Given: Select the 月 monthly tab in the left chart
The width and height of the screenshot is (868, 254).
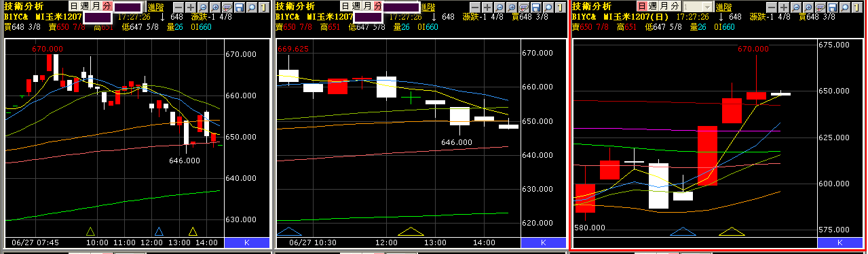Looking at the screenshot, I should (96, 6).
